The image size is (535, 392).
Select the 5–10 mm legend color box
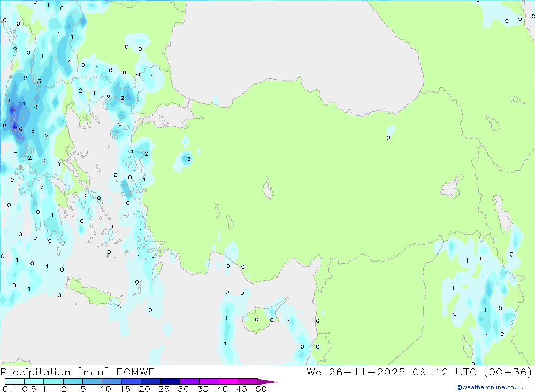pyautogui.click(x=93, y=381)
